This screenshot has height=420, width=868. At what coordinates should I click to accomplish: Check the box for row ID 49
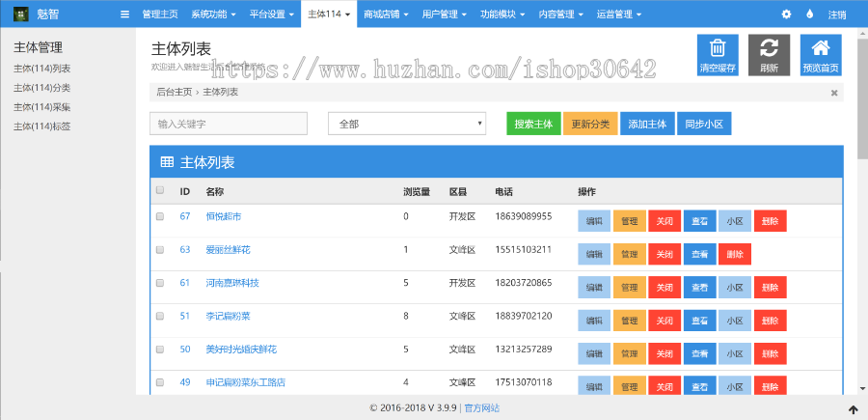coord(160,382)
